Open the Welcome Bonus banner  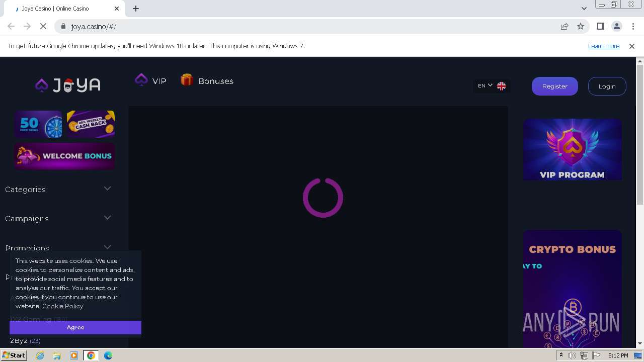[x=64, y=156]
